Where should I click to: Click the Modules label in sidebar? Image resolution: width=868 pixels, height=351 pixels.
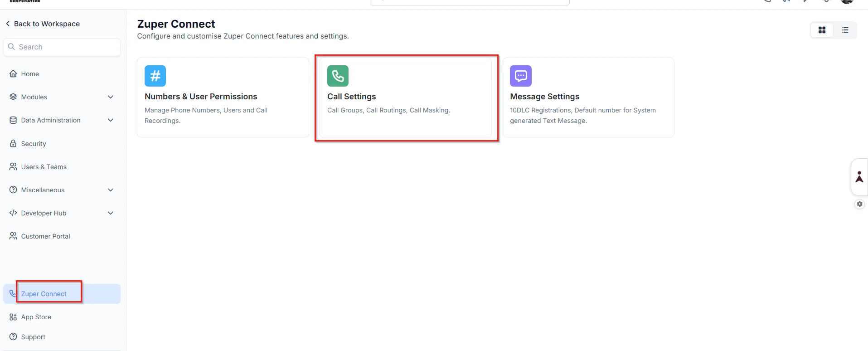pyautogui.click(x=34, y=97)
